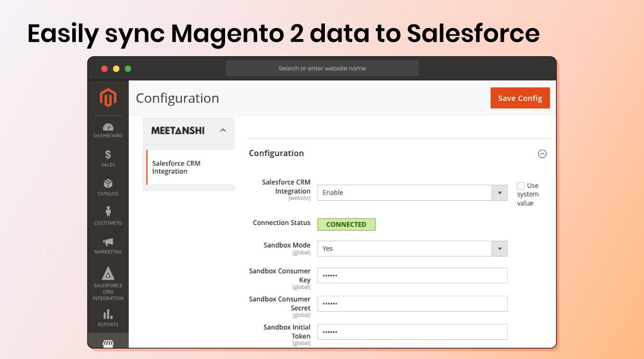The height and width of the screenshot is (359, 644).
Task: Collapse the Configuration section circle arrow
Action: [542, 154]
